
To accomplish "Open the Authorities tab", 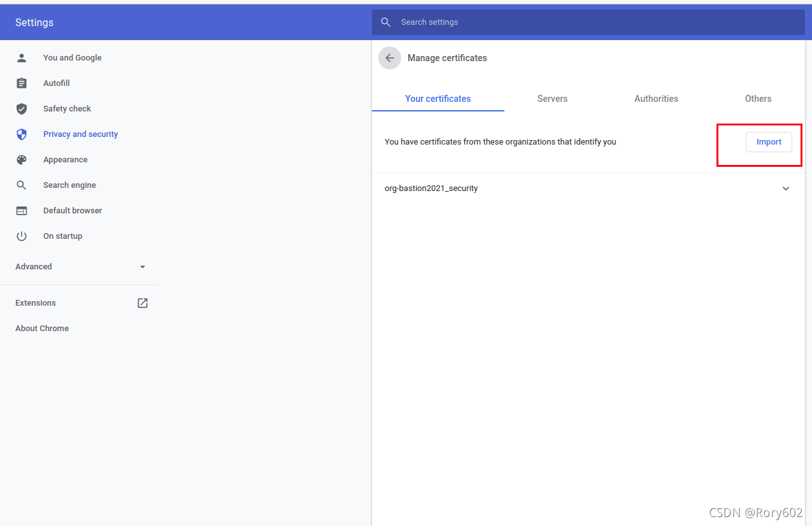I will [x=656, y=99].
